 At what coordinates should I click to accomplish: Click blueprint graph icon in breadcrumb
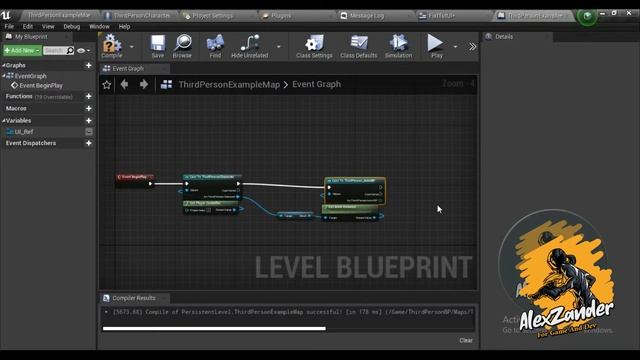coord(166,84)
